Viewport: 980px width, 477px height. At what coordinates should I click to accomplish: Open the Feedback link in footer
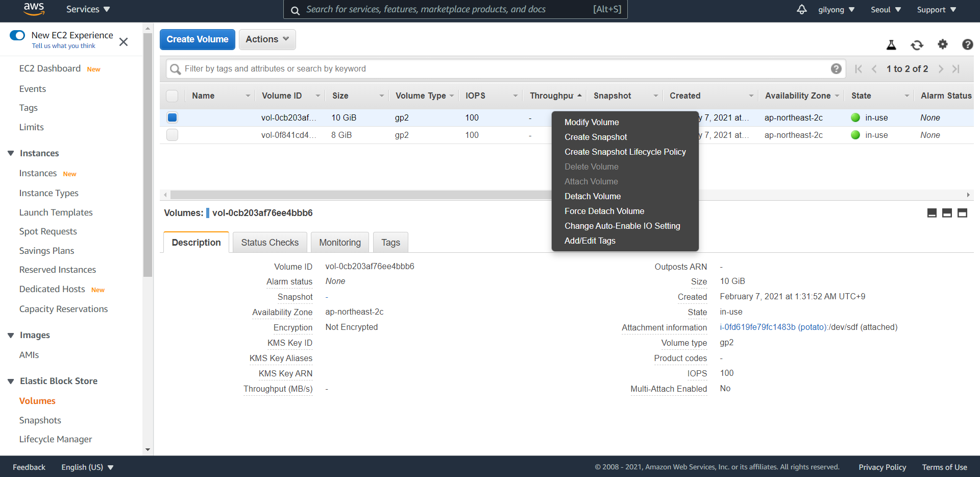(29, 467)
